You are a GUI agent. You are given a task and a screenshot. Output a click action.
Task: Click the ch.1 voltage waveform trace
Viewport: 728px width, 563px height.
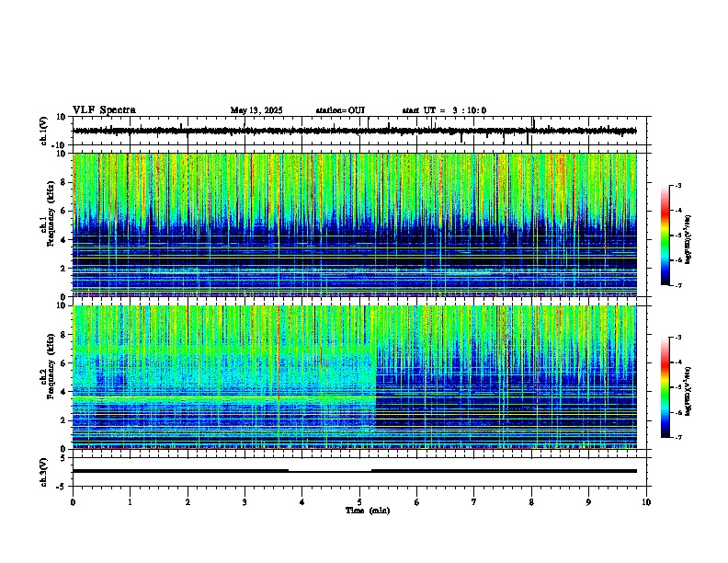pos(354,131)
